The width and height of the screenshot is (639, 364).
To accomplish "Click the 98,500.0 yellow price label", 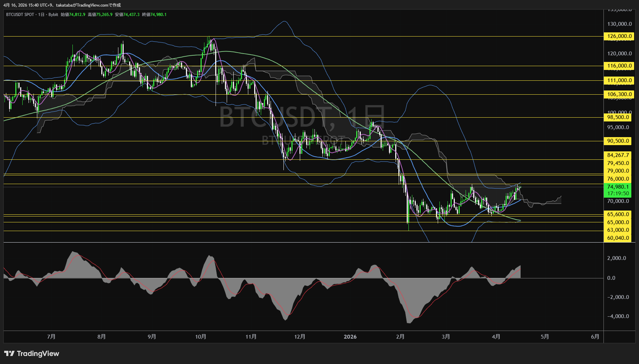I will [x=618, y=117].
